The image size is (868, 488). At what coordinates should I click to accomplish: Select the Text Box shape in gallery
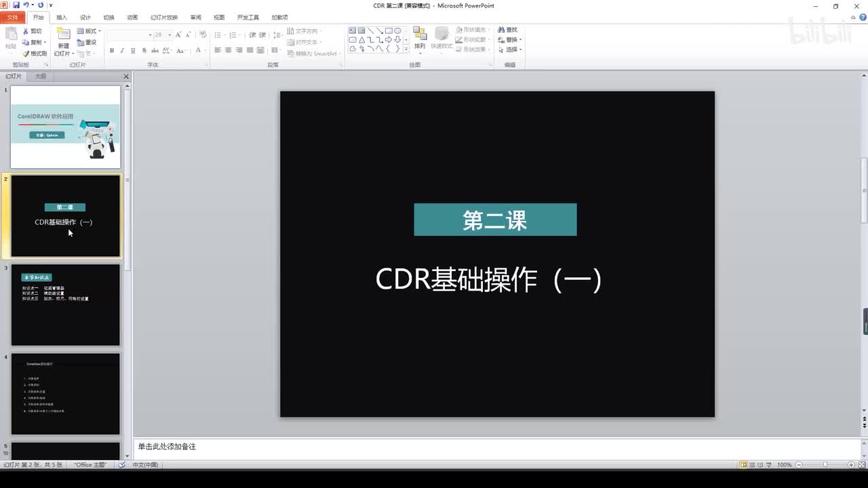coord(353,30)
